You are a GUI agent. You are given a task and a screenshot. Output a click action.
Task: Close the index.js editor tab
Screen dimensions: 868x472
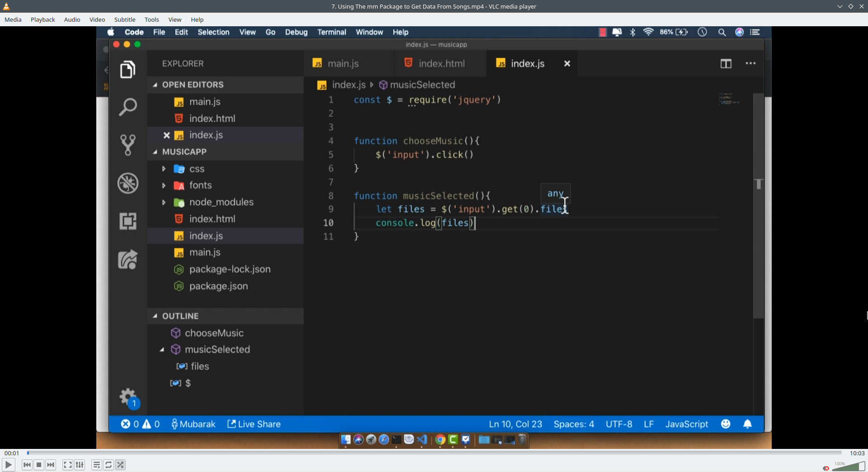click(x=567, y=64)
